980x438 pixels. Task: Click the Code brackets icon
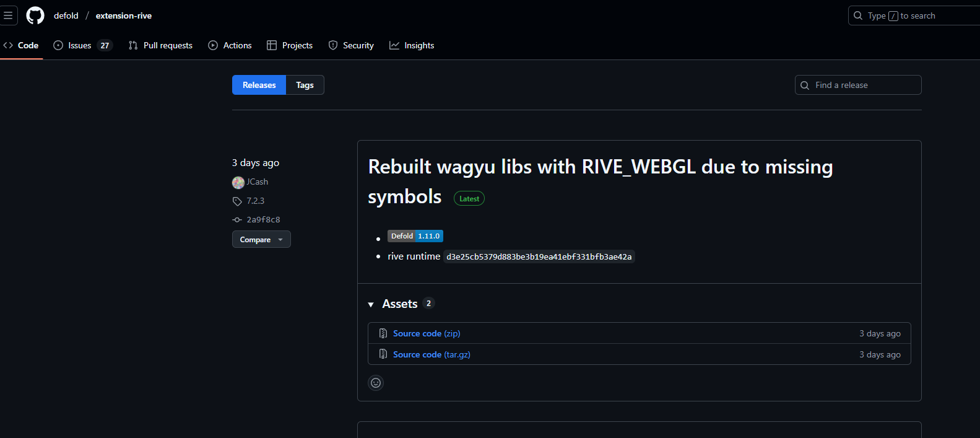tap(8, 45)
